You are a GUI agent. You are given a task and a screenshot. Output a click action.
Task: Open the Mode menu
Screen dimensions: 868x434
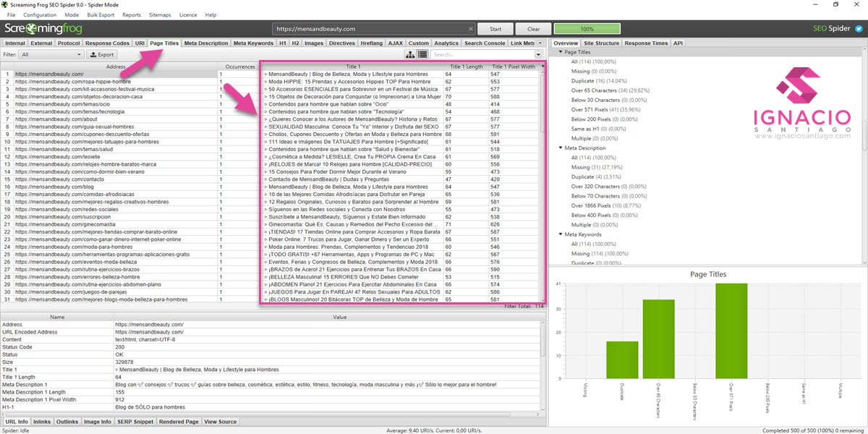coord(72,14)
